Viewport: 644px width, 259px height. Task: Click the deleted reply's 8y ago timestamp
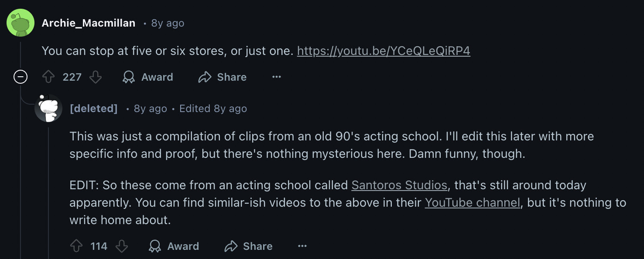150,109
